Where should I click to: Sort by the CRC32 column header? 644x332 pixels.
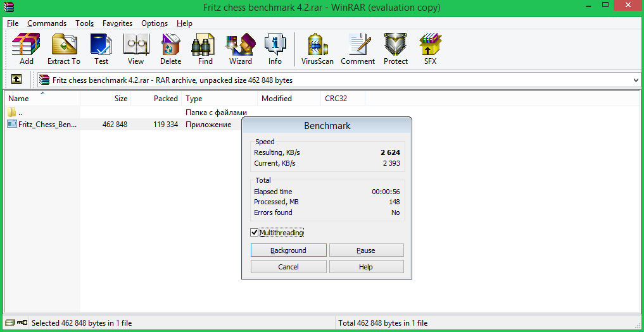(343, 99)
